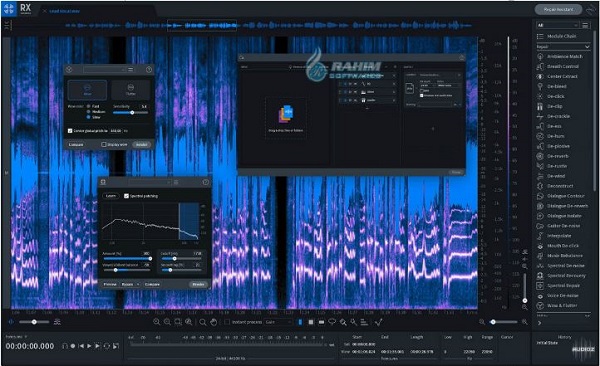Open the De-wind module
Image resolution: width=600 pixels, height=366 pixels.
pos(551,176)
